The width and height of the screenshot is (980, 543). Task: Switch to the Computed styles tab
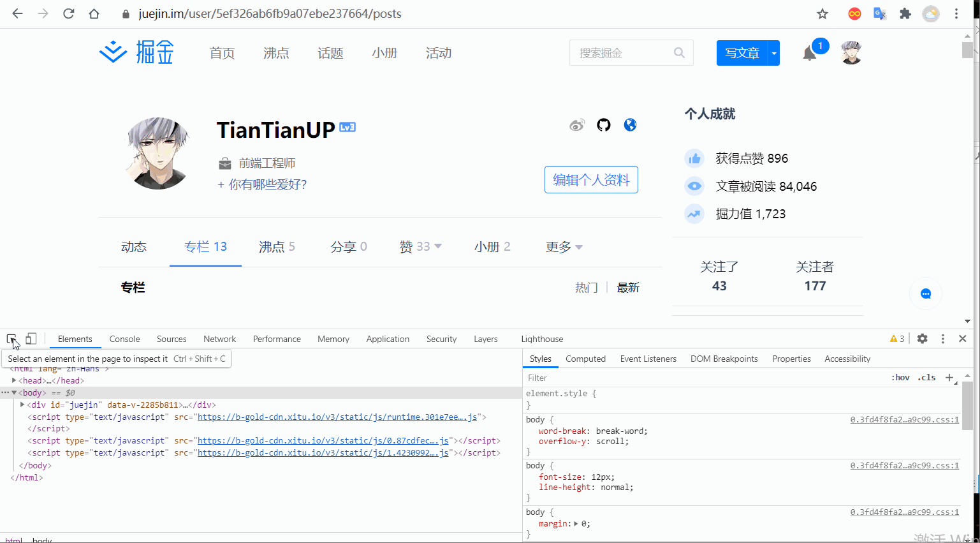(585, 359)
